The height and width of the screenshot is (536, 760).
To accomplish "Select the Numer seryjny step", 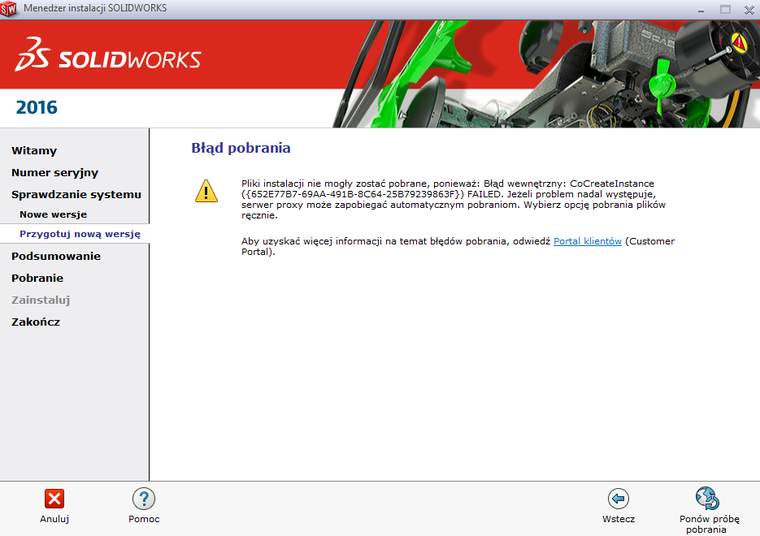I will pos(55,173).
